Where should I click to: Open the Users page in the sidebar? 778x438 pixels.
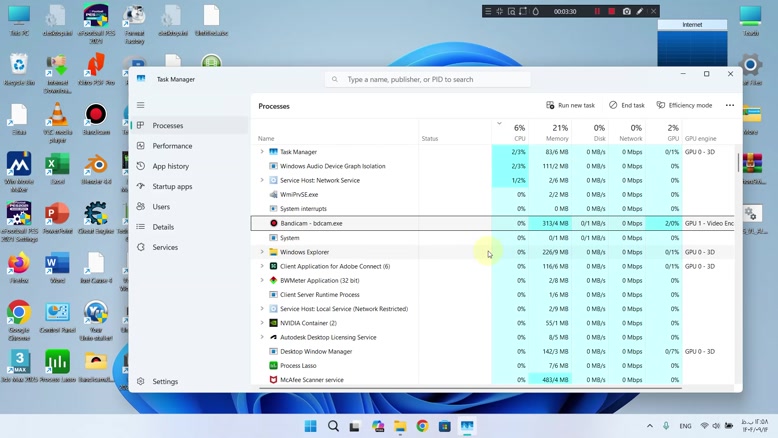(161, 207)
